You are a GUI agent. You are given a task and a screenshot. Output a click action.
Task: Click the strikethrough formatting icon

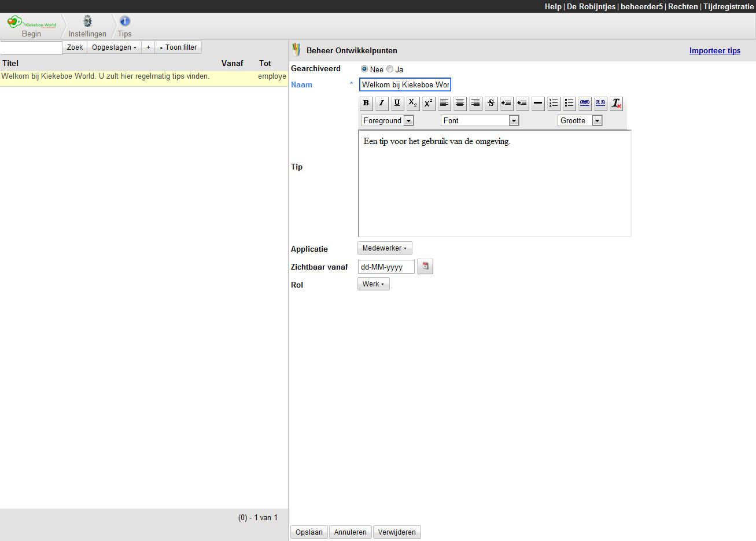491,103
